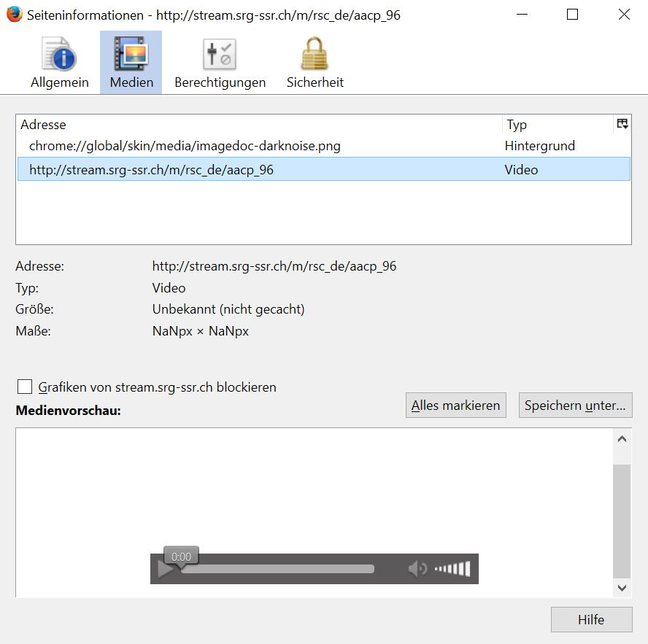Sort list by Adresse column header
Screen dimensions: 648x644
[259, 124]
